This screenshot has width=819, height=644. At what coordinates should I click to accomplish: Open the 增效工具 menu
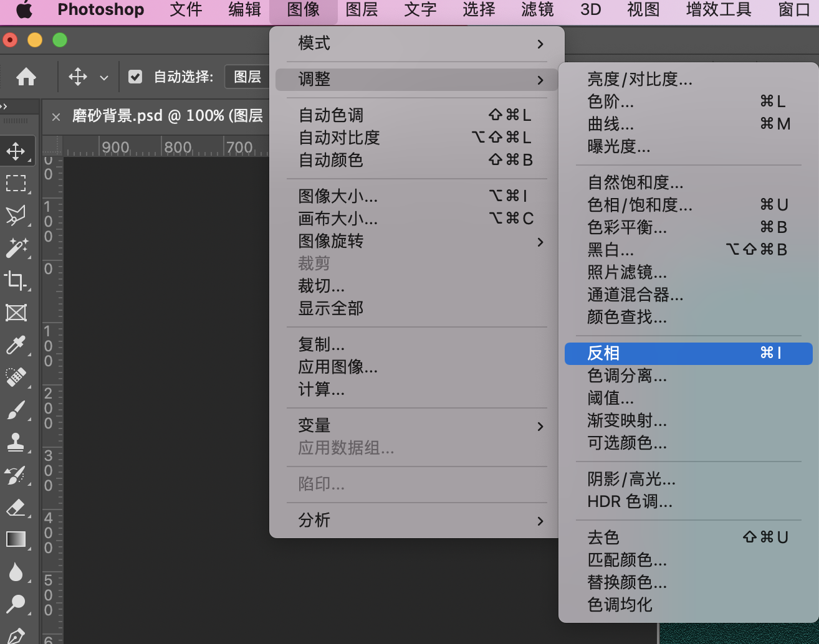(x=719, y=10)
